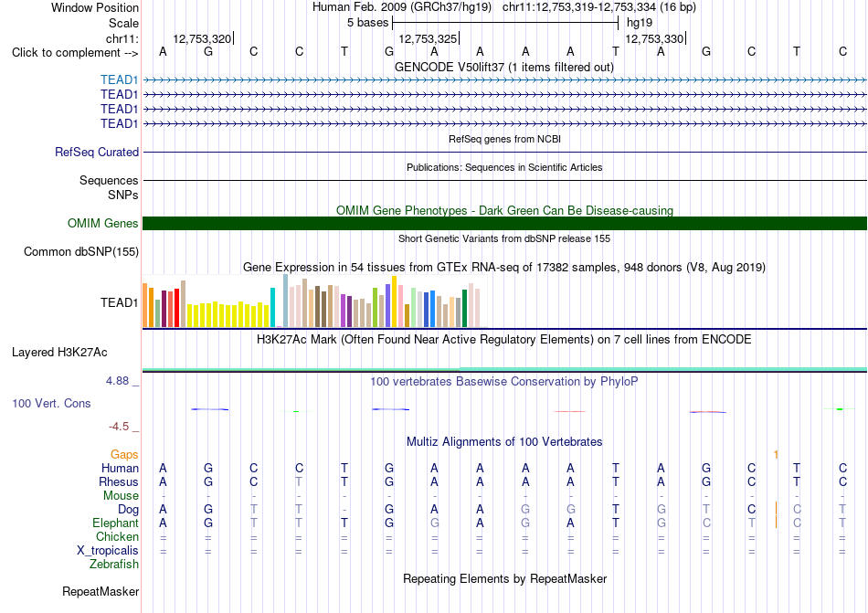
Task: Click the 12,753,325 position marker on the ruler
Action: point(429,38)
